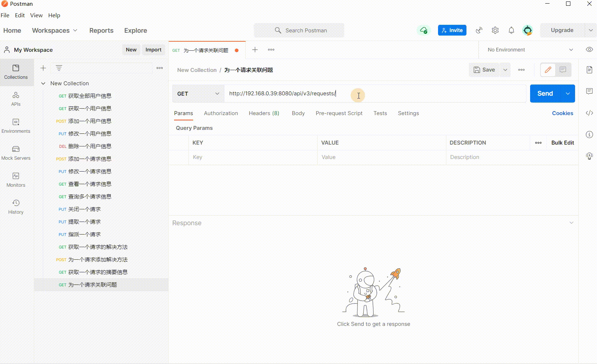The height and width of the screenshot is (364, 597).
Task: Switch to the edit (pencil) mode button
Action: coord(548,70)
